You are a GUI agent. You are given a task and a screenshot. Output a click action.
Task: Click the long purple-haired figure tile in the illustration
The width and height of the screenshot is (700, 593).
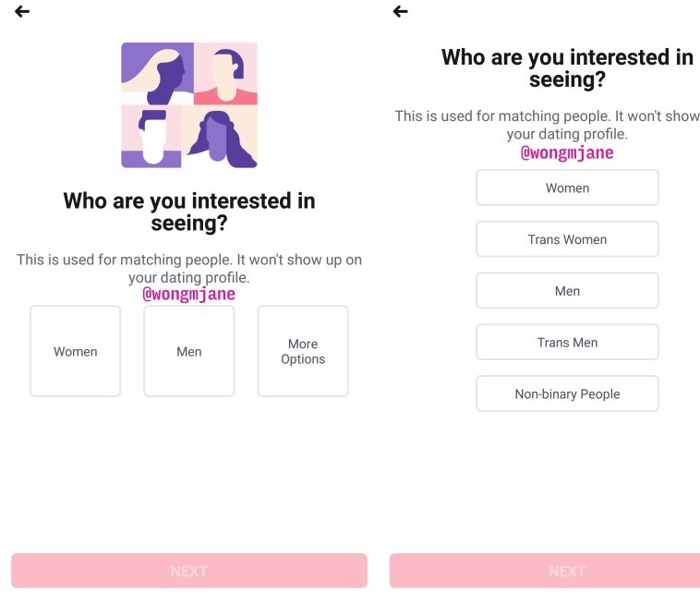(222, 137)
